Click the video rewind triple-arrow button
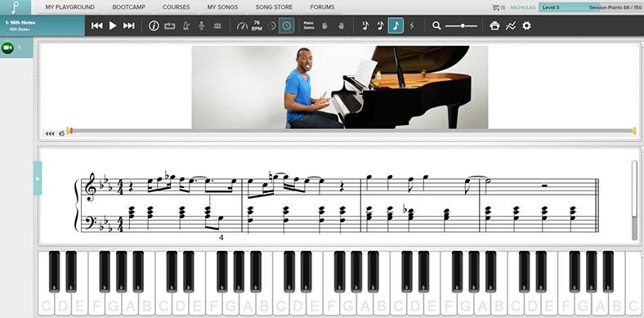 coord(50,133)
